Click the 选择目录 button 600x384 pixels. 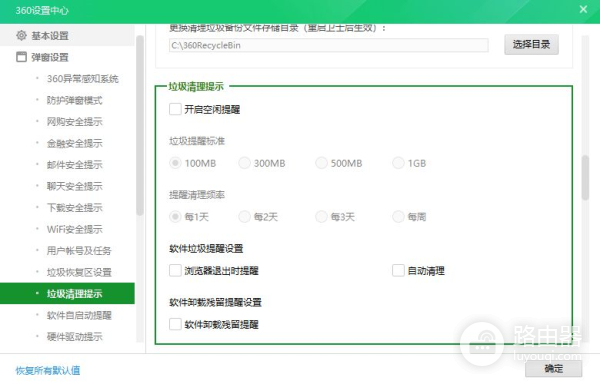(x=531, y=44)
